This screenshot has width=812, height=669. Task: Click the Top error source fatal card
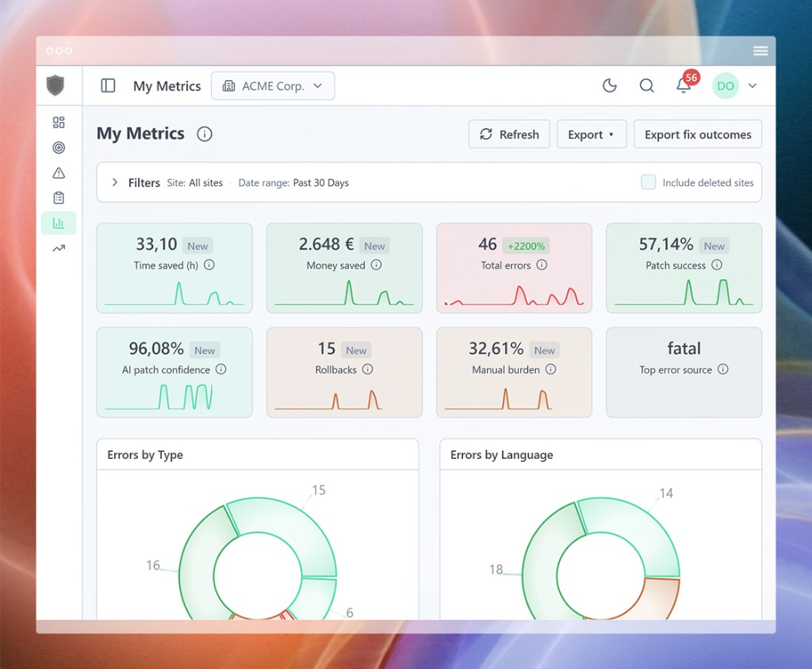(684, 373)
